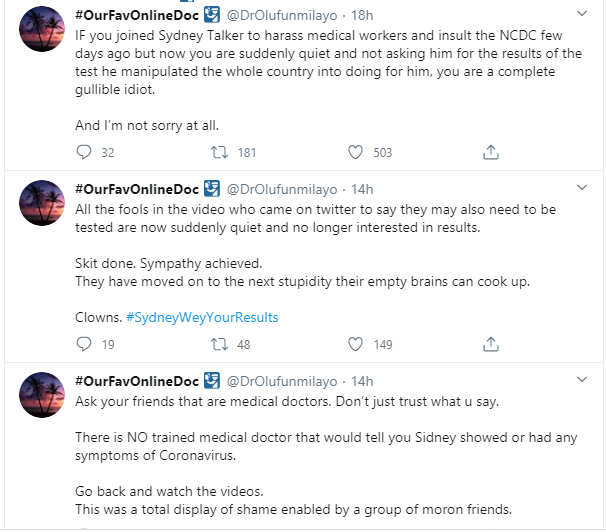Reply to the 18h tweet about Sydney Talker
The image size is (606, 532).
point(84,152)
